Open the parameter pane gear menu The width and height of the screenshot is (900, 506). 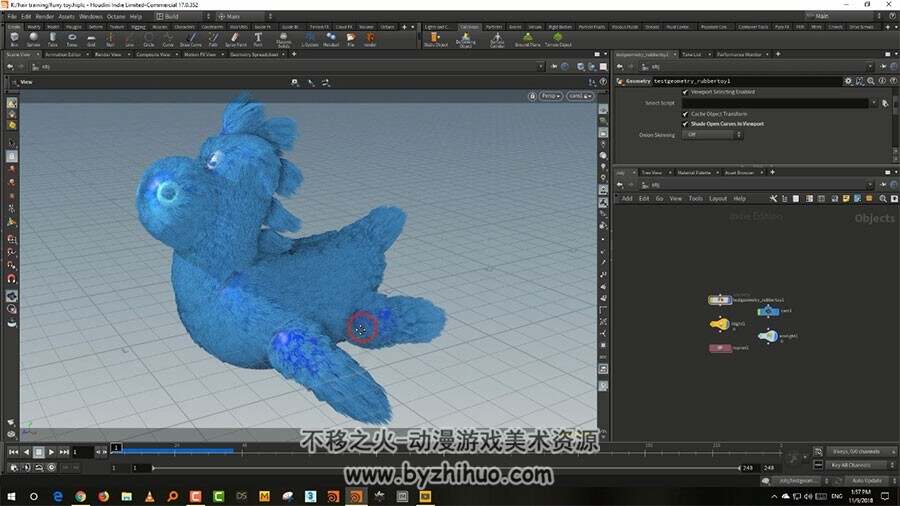pyautogui.click(x=848, y=81)
